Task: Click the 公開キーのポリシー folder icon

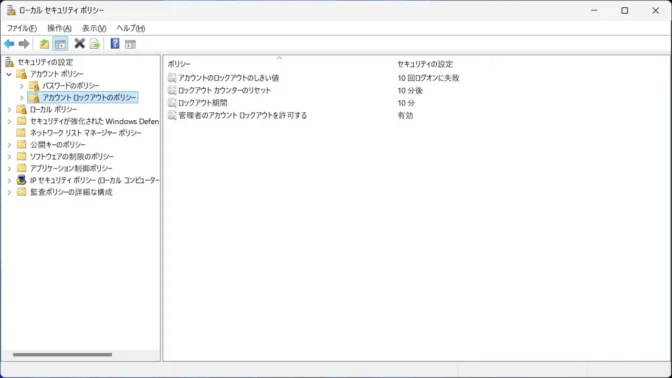Action: (21, 144)
